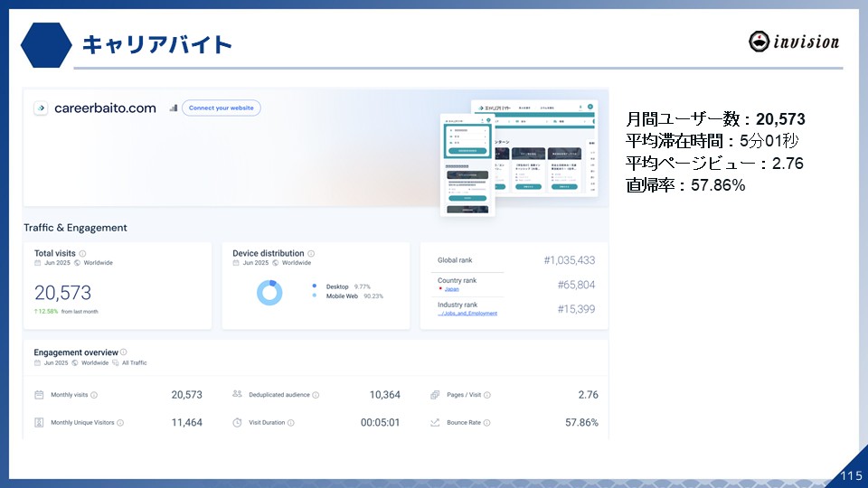868x488 pixels.
Task: Click the desktop website preview thumbnail
Action: pyautogui.click(x=545, y=147)
